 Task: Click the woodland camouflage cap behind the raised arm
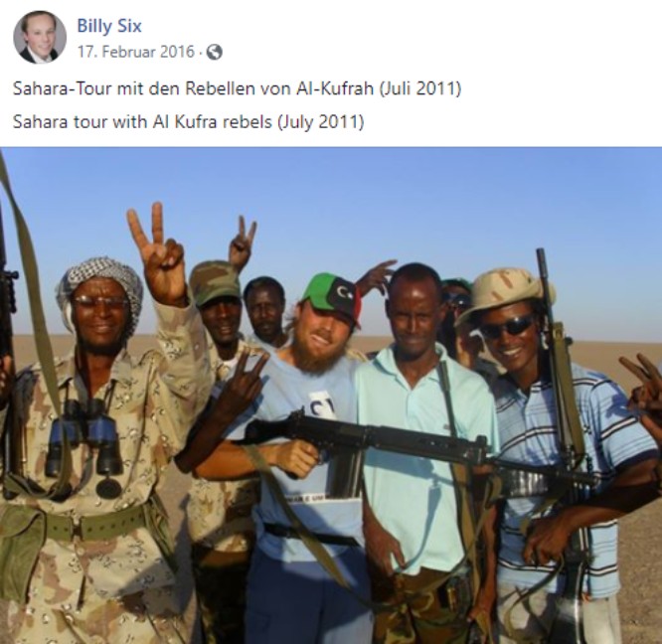click(x=216, y=282)
